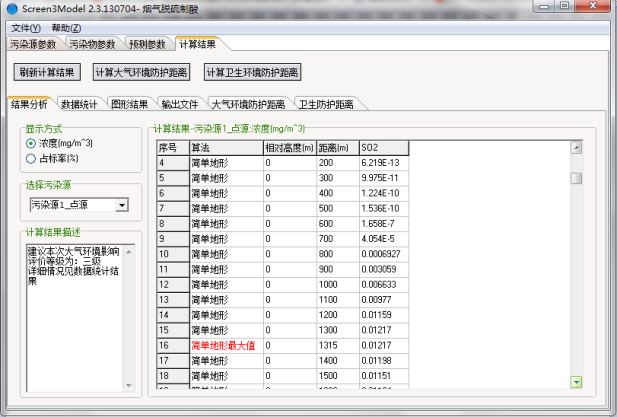Click the distance cell 1500
This screenshot has width=617, height=417.
[x=338, y=376]
